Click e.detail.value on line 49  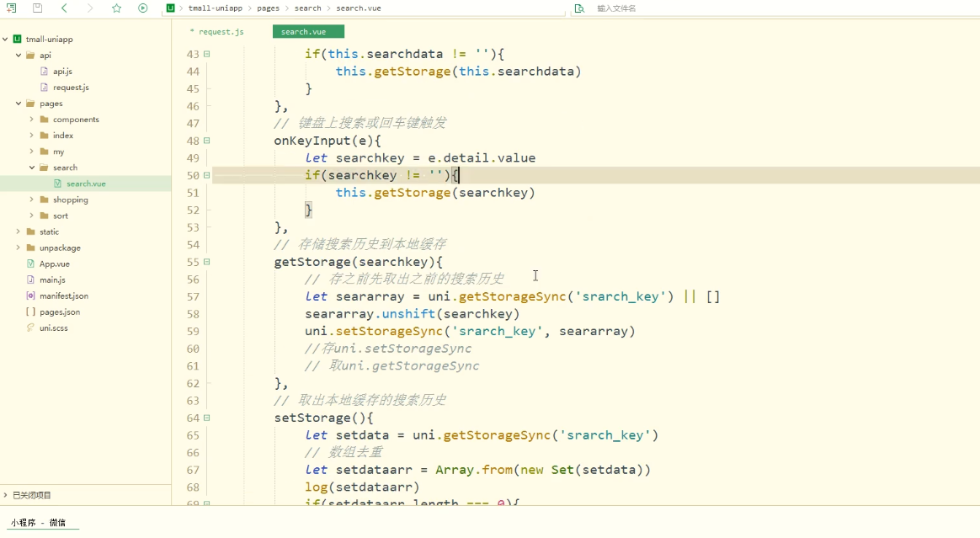click(x=482, y=158)
